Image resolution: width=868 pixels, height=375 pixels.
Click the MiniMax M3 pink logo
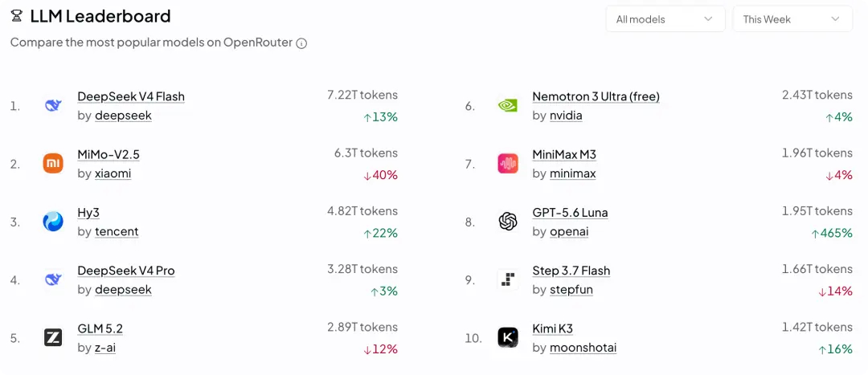[508, 164]
